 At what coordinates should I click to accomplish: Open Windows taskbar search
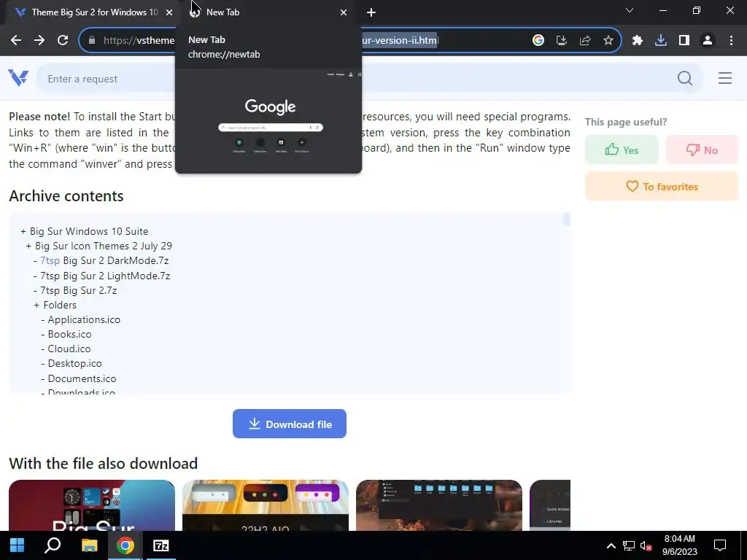(x=53, y=545)
